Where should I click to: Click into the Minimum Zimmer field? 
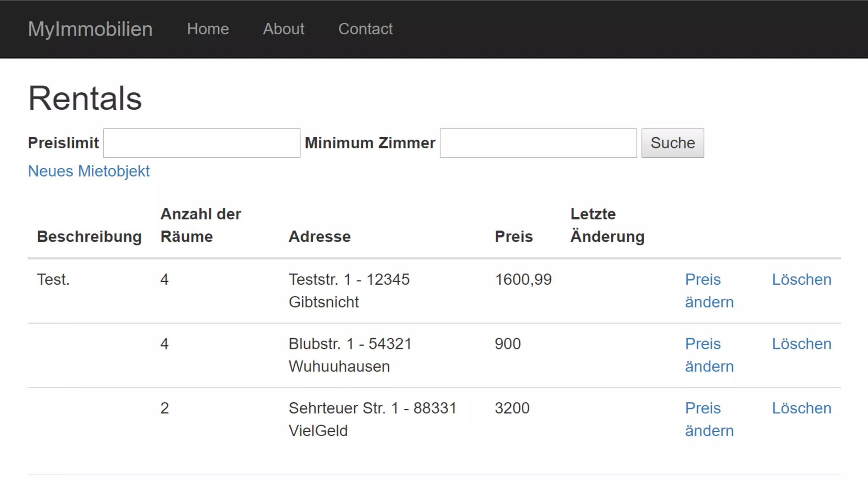click(x=538, y=143)
